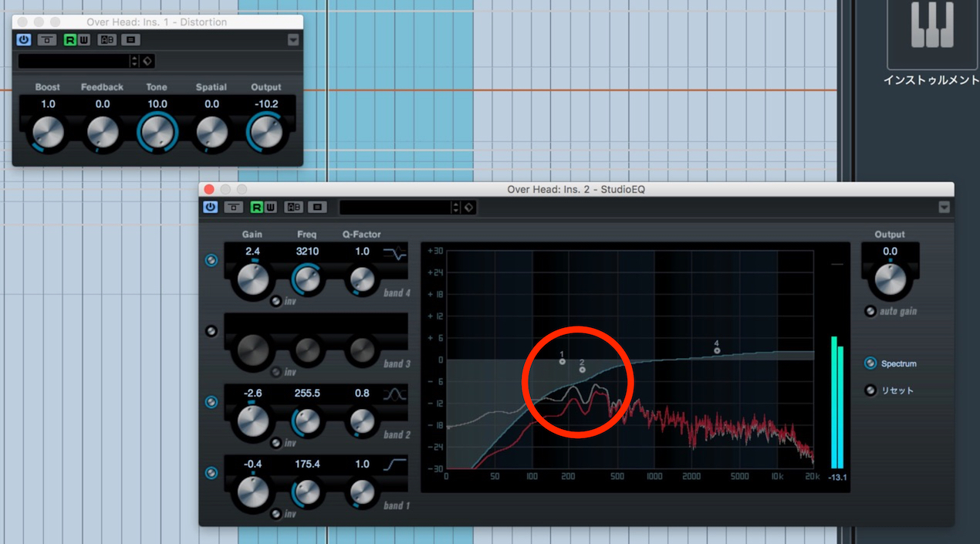Open StudioEQ window functions dropdown arrow

pyautogui.click(x=945, y=207)
